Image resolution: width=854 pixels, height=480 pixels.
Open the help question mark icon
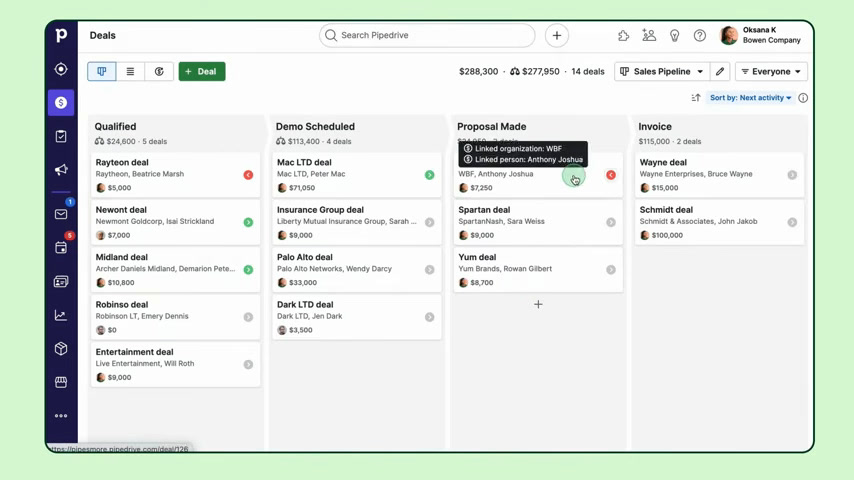click(700, 36)
